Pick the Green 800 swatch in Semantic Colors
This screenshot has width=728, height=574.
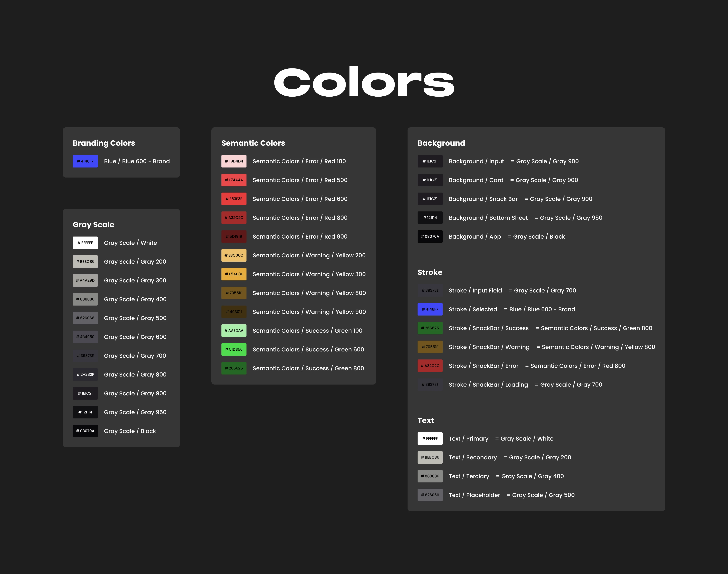coord(234,368)
